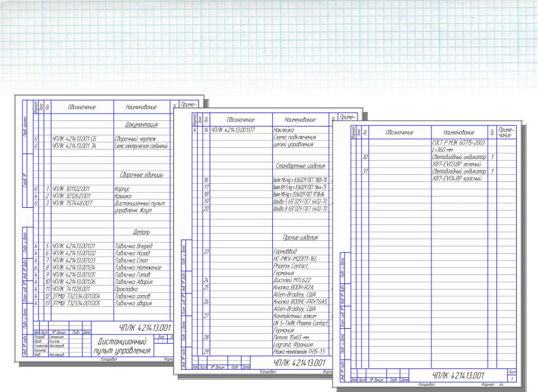
Task: Click the 'Корпус' name cell
Action: click(122, 189)
